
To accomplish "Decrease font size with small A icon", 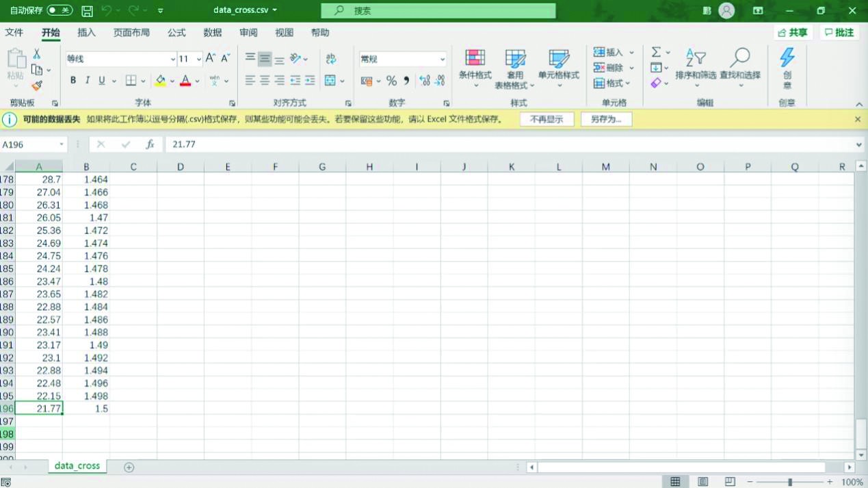I will pyautogui.click(x=225, y=59).
